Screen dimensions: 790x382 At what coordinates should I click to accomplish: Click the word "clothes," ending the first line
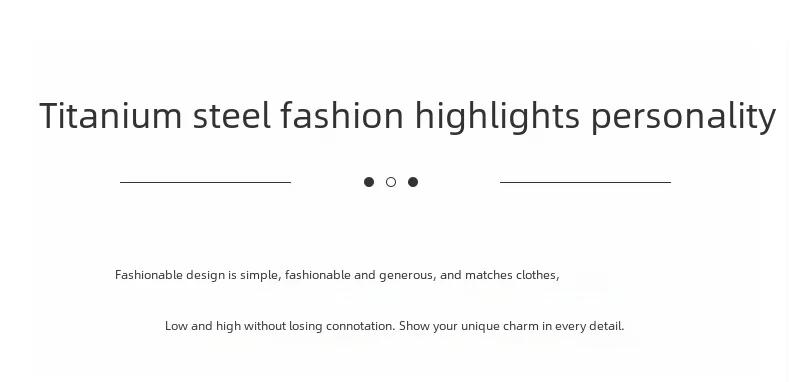[538, 275]
